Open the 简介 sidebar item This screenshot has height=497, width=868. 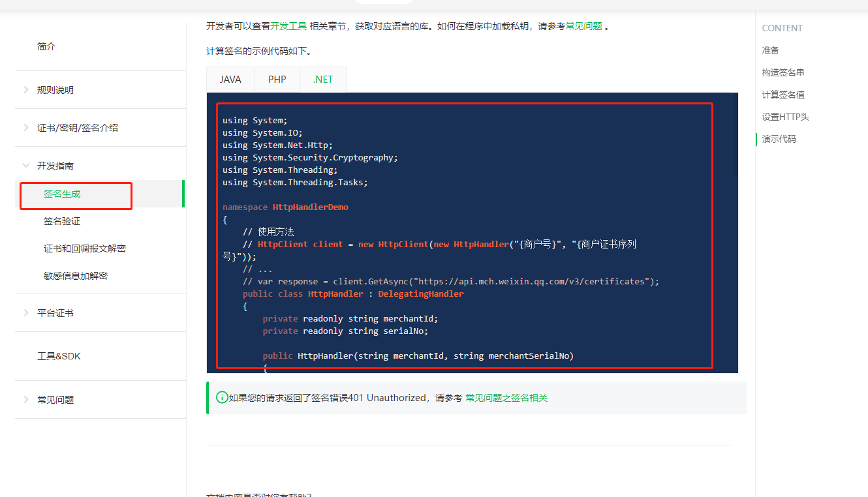46,47
